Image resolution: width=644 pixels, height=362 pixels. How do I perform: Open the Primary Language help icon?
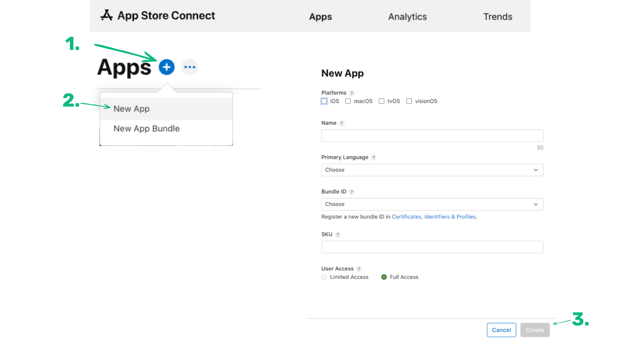pyautogui.click(x=374, y=157)
